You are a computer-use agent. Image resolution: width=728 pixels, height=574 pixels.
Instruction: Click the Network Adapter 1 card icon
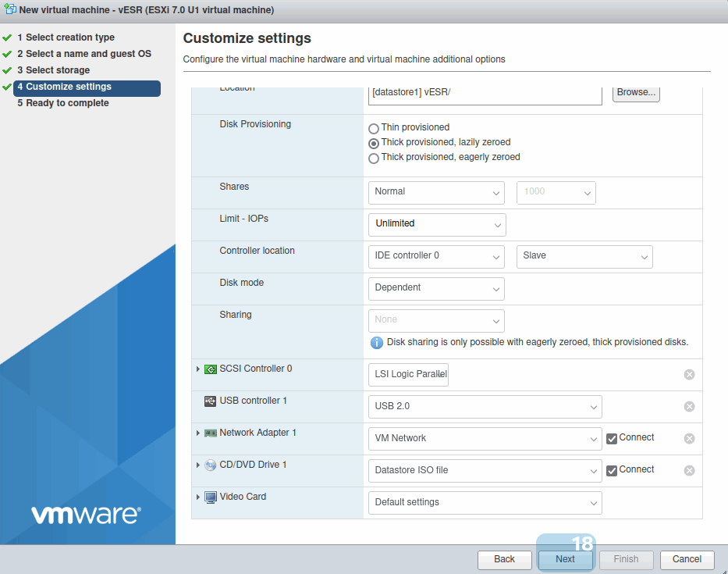pyautogui.click(x=210, y=433)
